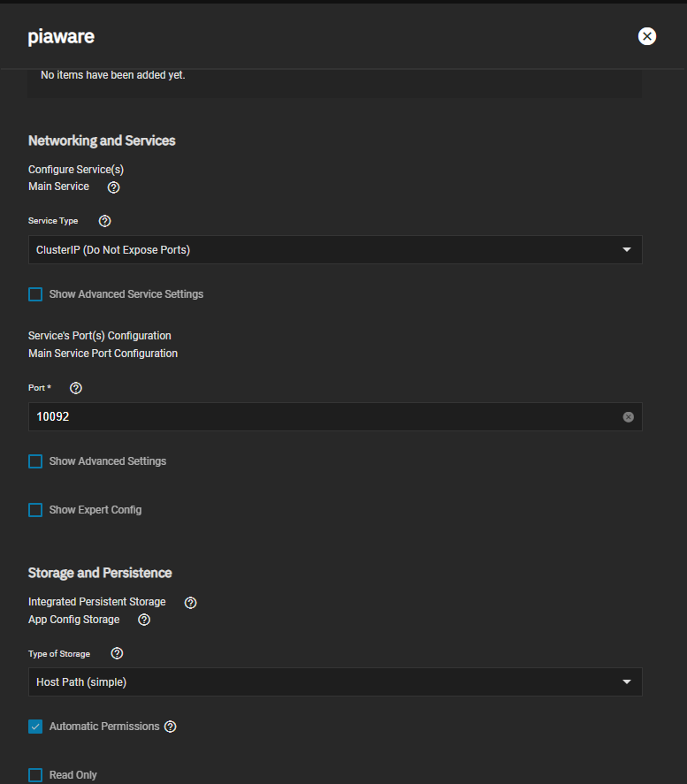
Task: Click the Host Path dropdown arrow
Action: 627,681
